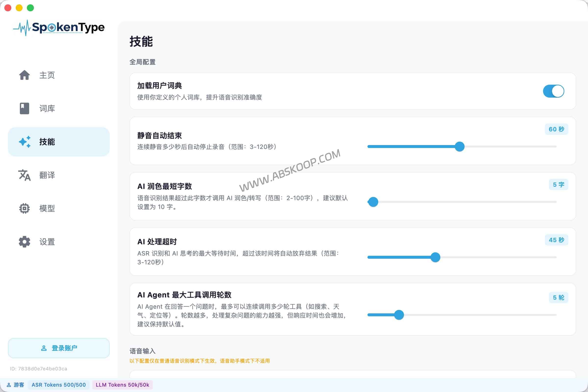This screenshot has height=392, width=588.
Task: Enable the user dictionary toggle
Action: point(554,91)
